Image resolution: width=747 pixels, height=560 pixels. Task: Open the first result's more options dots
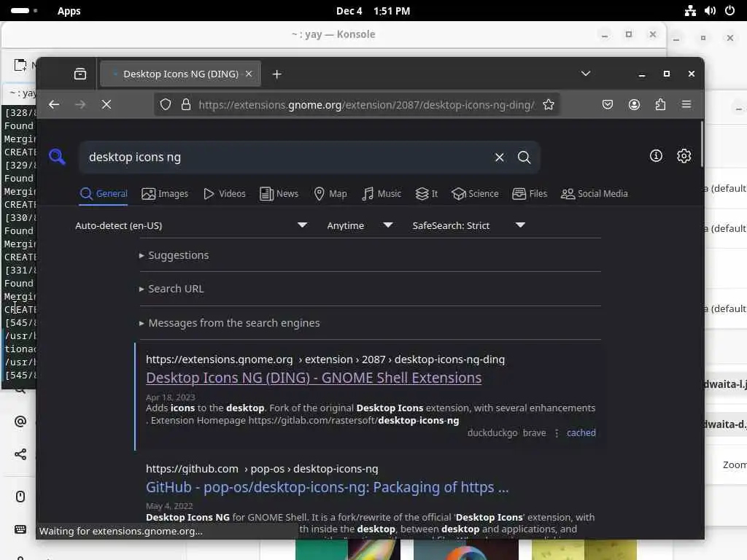557,433
